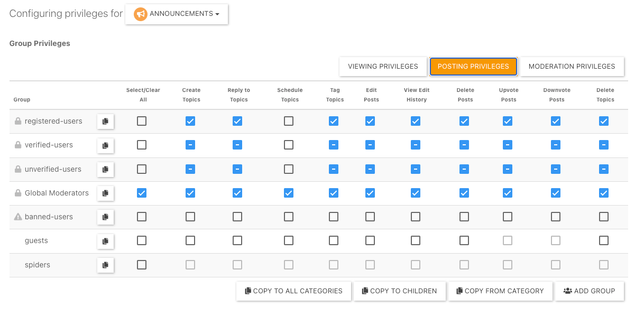Click copy icon for verified-users row
Viewport: 644px width, 316px height.
point(105,145)
